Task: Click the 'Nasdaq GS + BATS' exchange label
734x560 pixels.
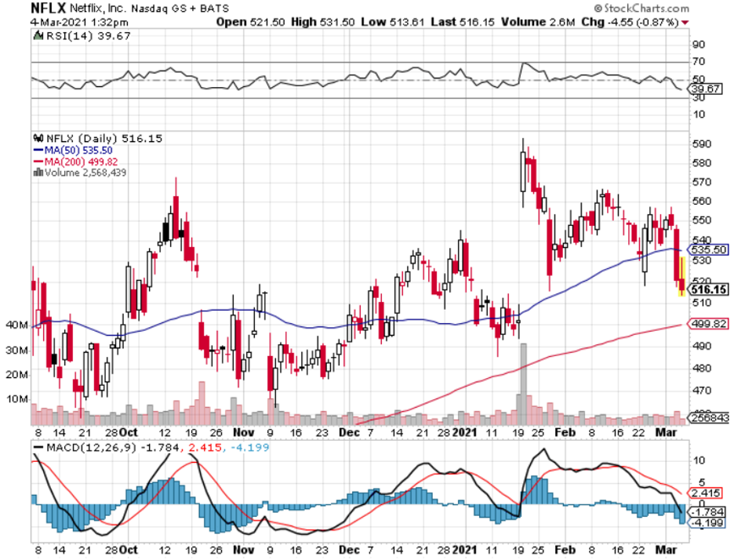Action: [180, 9]
